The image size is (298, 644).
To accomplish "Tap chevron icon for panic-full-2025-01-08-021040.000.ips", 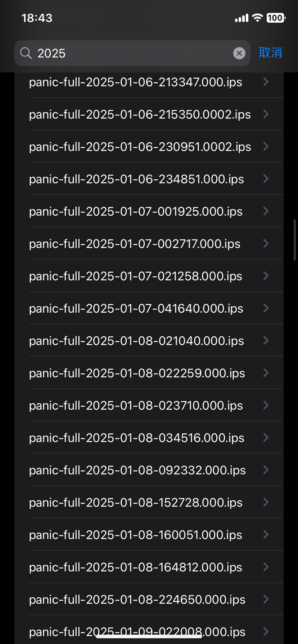I will click(x=266, y=340).
